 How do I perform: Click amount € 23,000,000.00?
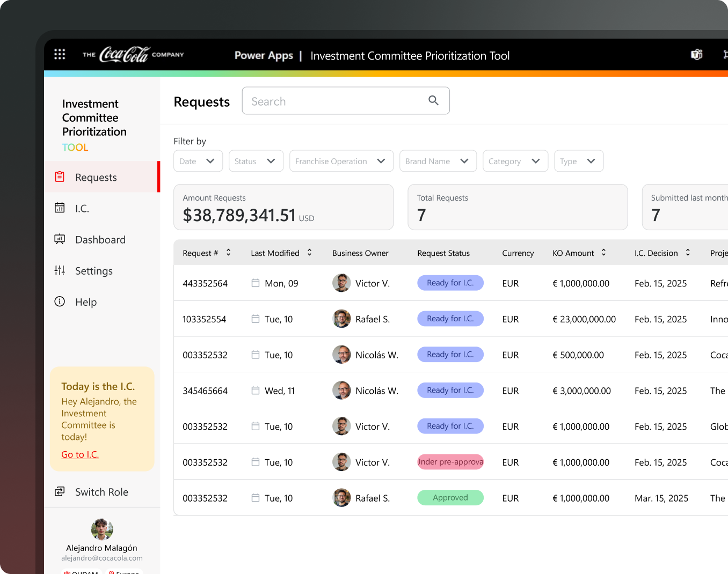(x=584, y=319)
